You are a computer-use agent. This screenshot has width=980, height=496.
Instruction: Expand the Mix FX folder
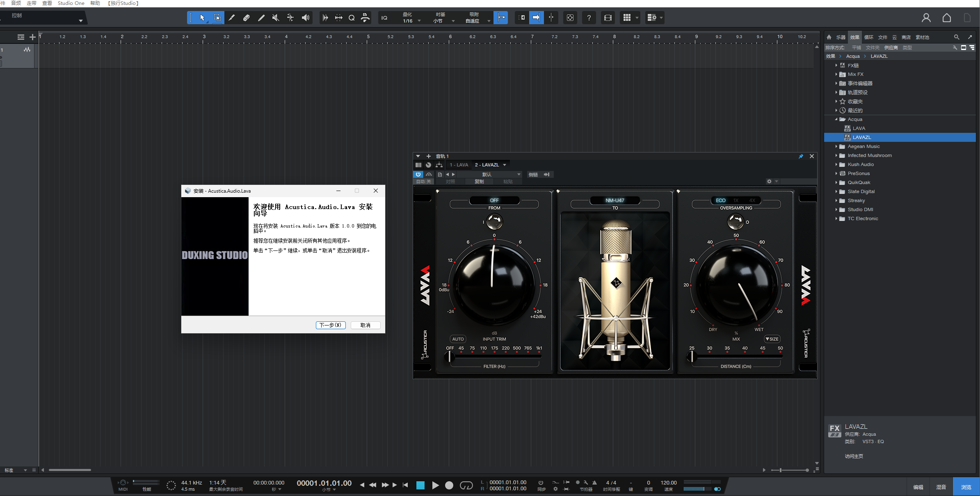point(836,74)
